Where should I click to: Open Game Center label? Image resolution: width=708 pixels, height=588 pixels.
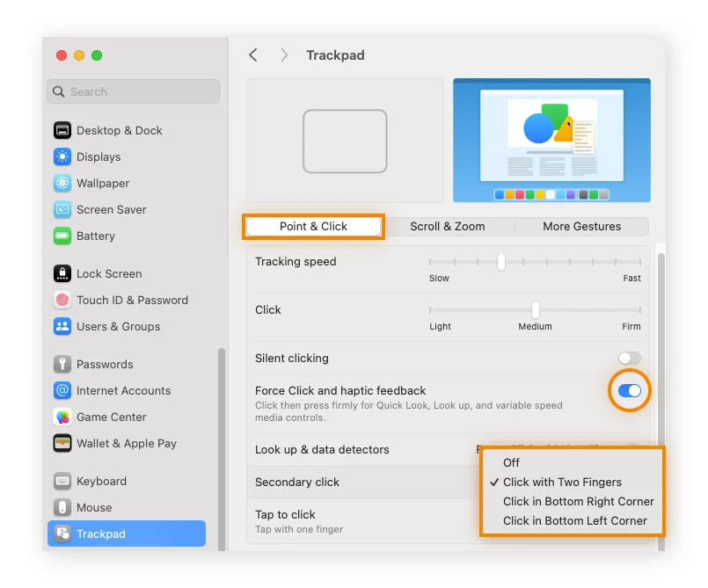pos(112,417)
